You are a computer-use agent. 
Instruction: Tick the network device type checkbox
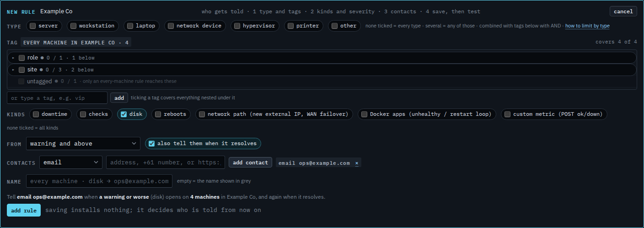pyautogui.click(x=171, y=26)
